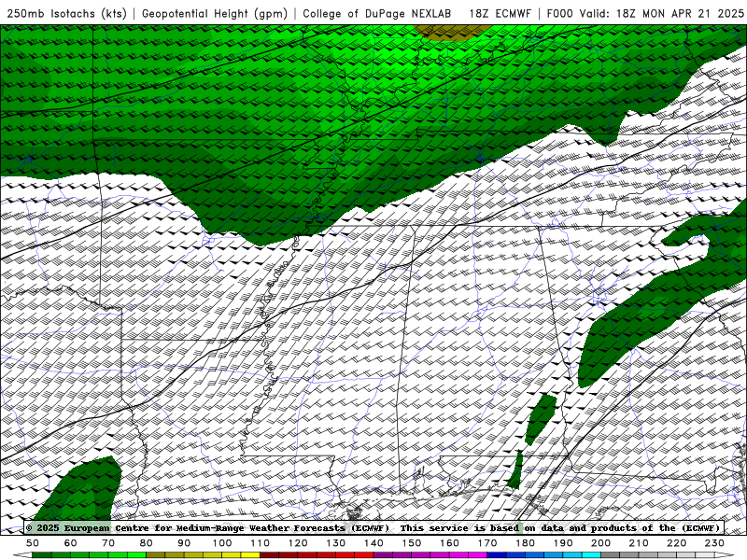
Task: Click the 'College of DuPage NEXLAB' header text
Action: (x=377, y=13)
